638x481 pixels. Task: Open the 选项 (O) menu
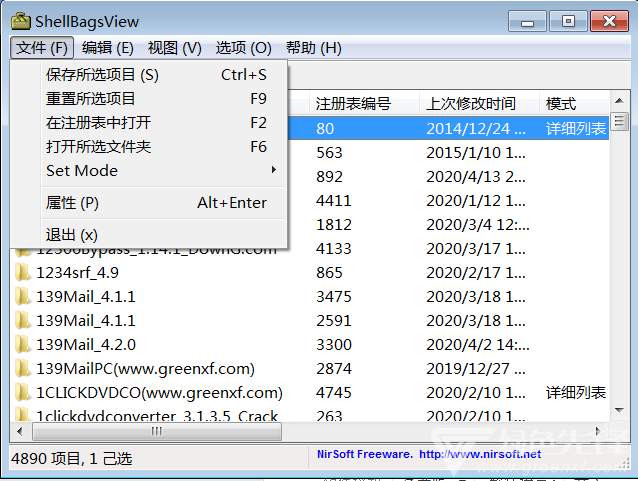point(243,48)
